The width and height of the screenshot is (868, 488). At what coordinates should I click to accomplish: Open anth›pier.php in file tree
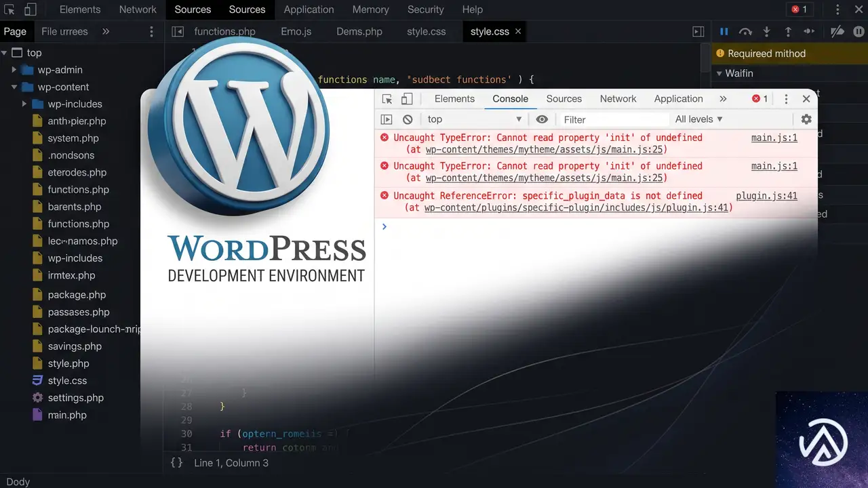[x=77, y=121]
